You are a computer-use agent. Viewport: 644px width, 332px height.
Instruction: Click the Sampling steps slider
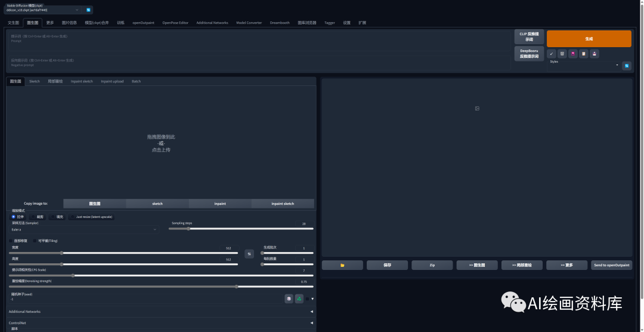coord(241,229)
